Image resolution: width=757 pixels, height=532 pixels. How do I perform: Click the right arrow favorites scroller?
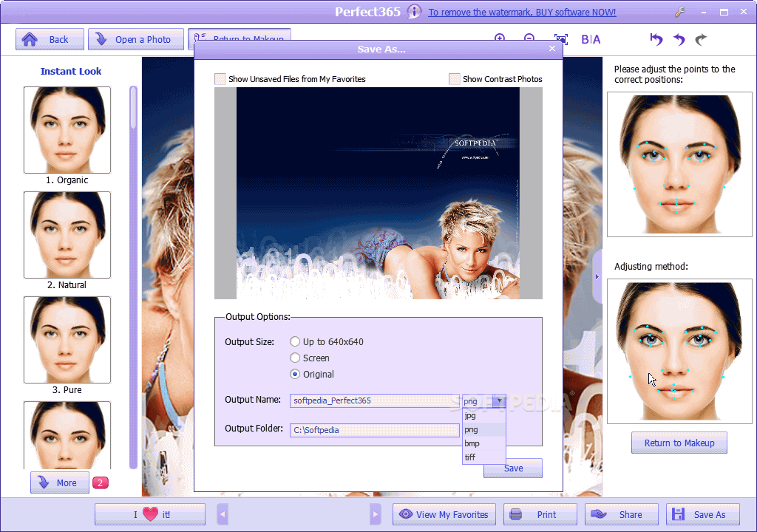click(x=375, y=514)
